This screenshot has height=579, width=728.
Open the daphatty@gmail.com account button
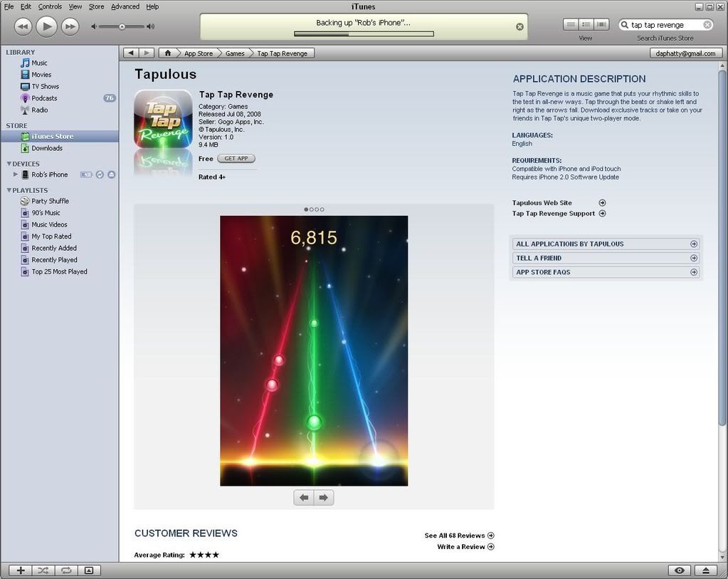pyautogui.click(x=685, y=53)
